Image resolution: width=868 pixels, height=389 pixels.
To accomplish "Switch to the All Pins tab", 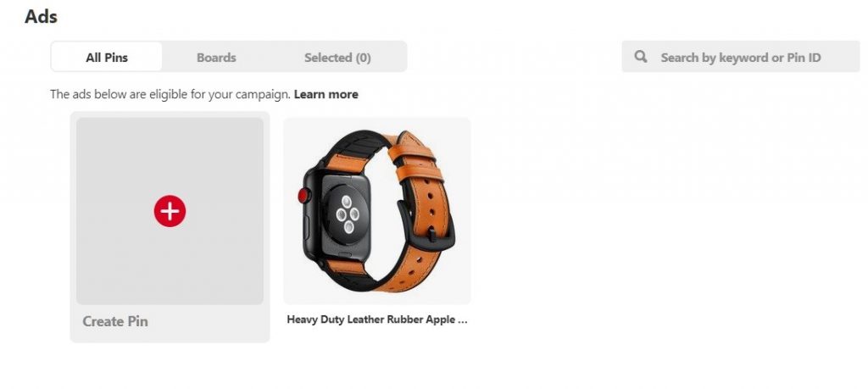I will tap(107, 57).
